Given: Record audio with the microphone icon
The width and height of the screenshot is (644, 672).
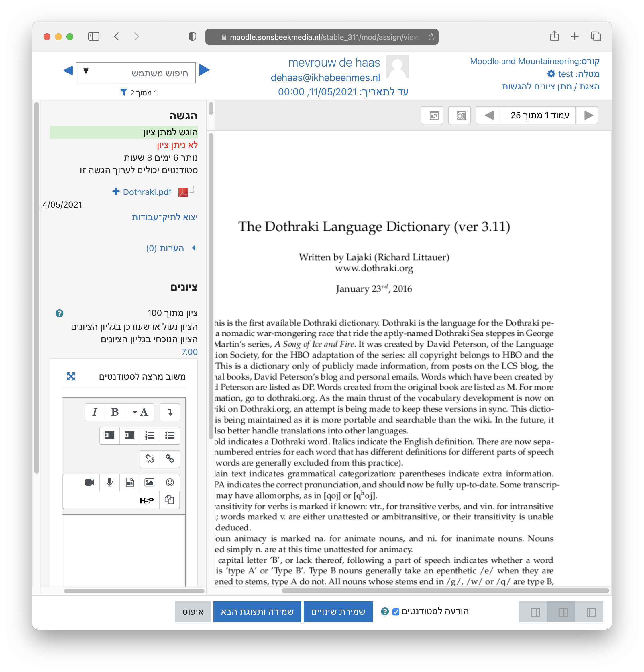Looking at the screenshot, I should 110,482.
